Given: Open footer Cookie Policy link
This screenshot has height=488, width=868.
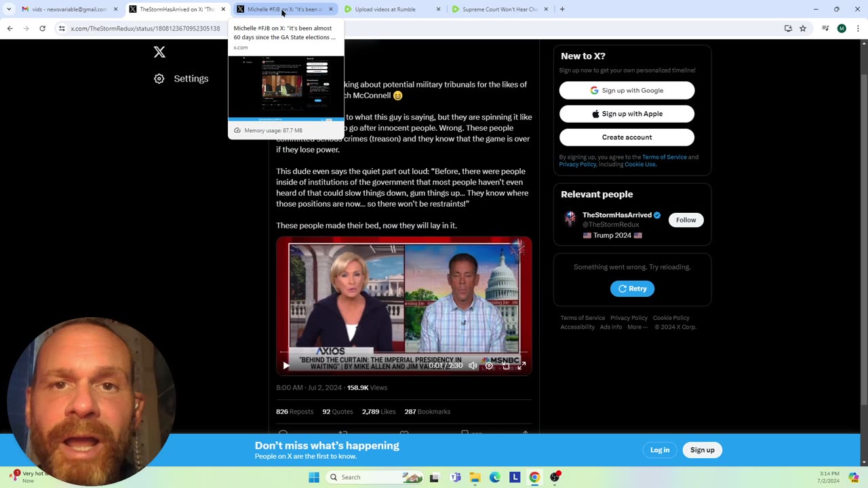Looking at the screenshot, I should pyautogui.click(x=671, y=318).
